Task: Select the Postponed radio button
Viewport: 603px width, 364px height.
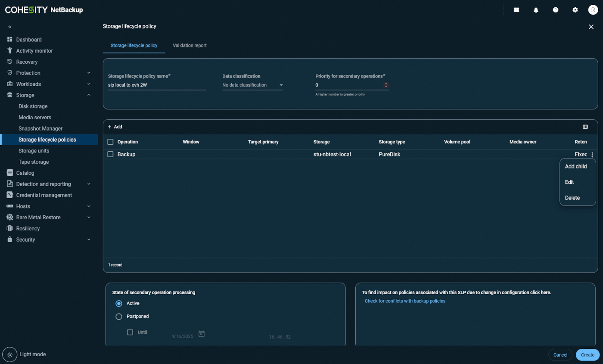Action: [119, 317]
